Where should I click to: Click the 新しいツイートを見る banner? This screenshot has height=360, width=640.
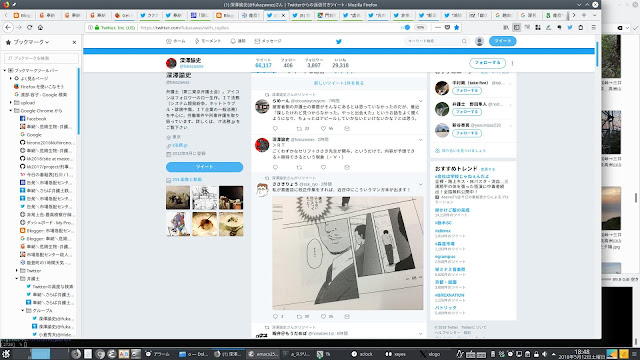[339, 83]
